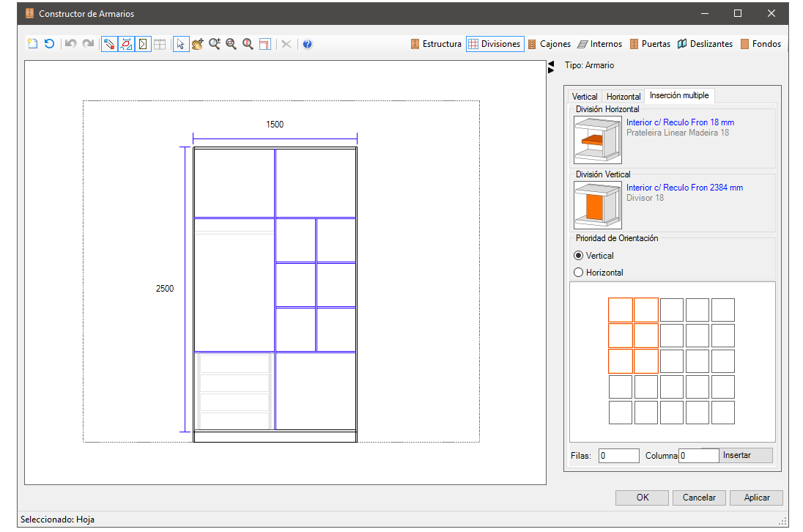The image size is (803, 532).
Task: Select the hand pan tool
Action: (x=198, y=44)
